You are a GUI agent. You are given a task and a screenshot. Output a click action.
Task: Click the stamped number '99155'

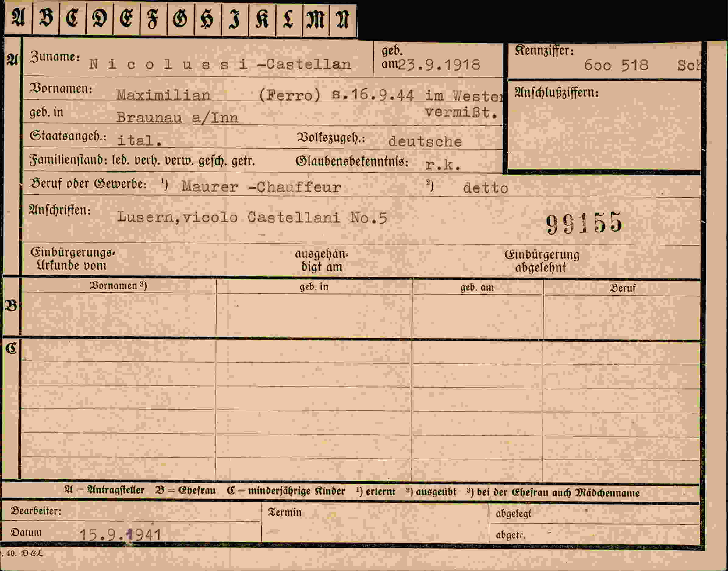[584, 223]
